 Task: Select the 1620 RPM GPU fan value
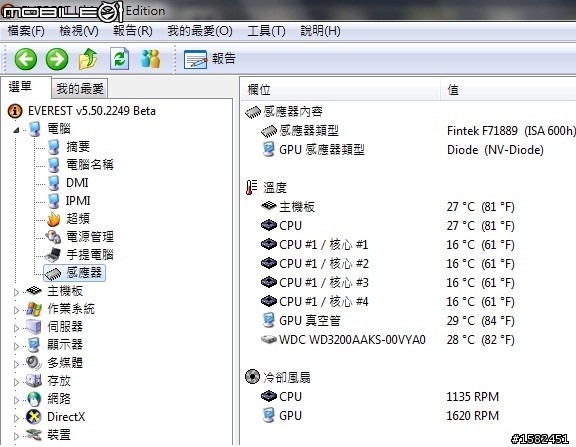pyautogui.click(x=473, y=416)
